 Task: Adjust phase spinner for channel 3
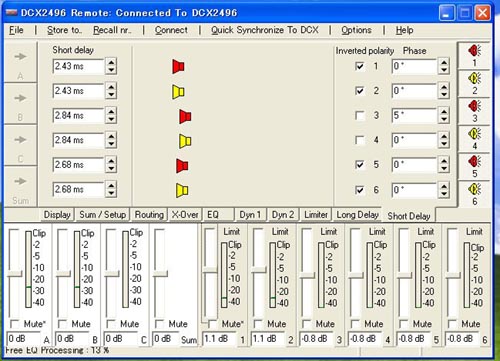444,115
